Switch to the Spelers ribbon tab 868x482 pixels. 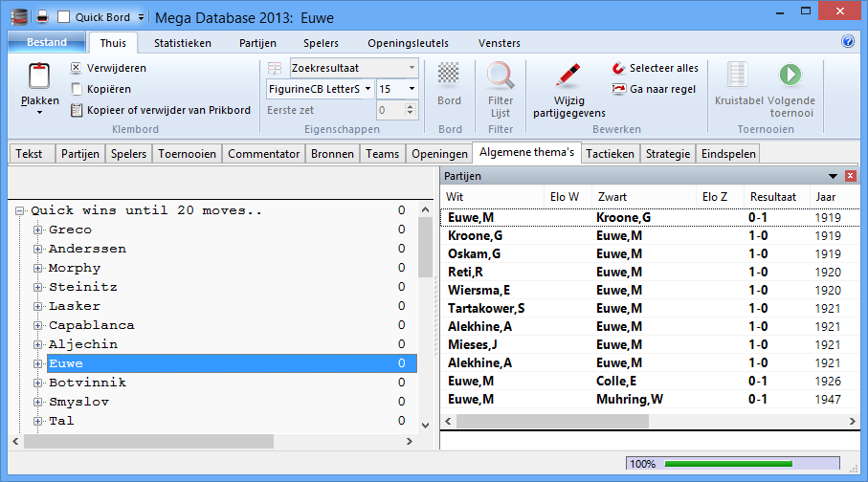321,43
